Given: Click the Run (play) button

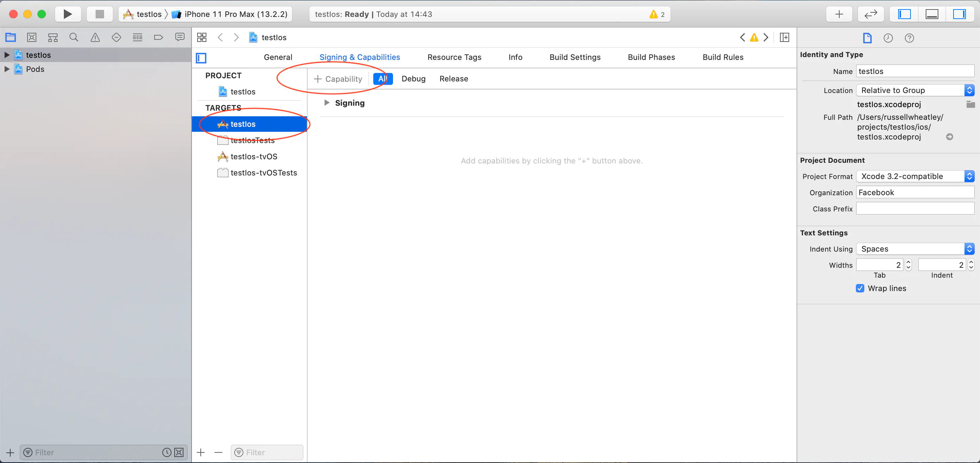Looking at the screenshot, I should (x=68, y=14).
